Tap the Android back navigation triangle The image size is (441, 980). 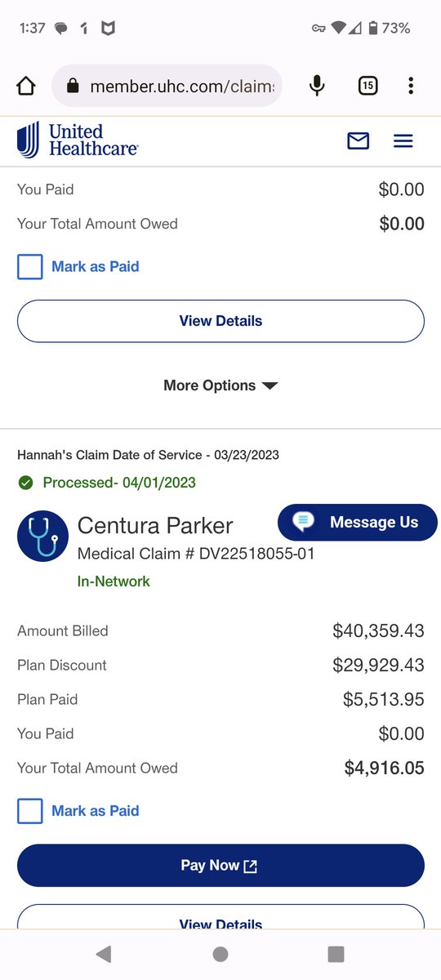click(x=104, y=953)
